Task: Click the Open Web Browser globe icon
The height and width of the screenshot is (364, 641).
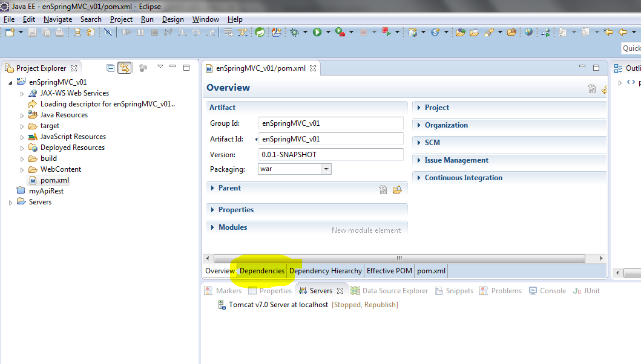Action: (x=528, y=32)
